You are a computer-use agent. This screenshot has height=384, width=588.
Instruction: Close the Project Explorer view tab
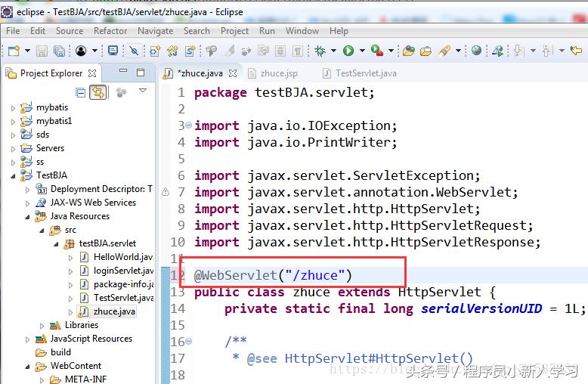pos(92,73)
